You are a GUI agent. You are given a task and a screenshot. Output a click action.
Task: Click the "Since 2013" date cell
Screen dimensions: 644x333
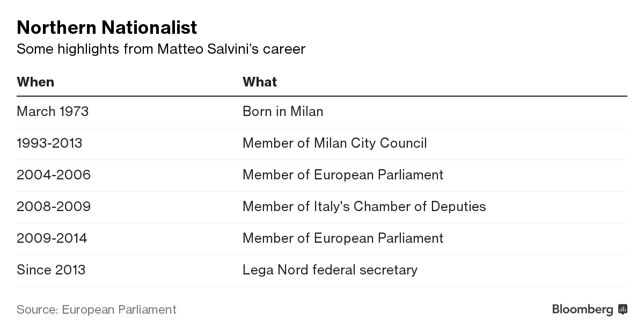coord(51,270)
